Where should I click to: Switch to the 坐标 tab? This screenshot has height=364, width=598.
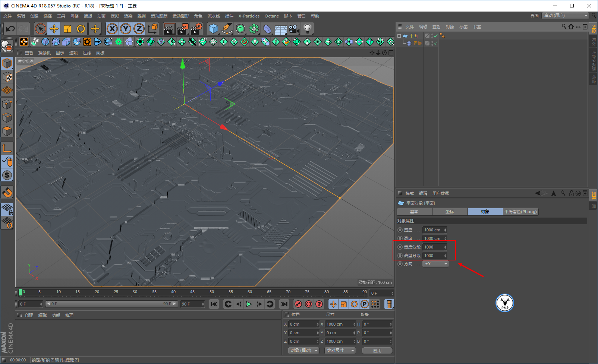450,212
